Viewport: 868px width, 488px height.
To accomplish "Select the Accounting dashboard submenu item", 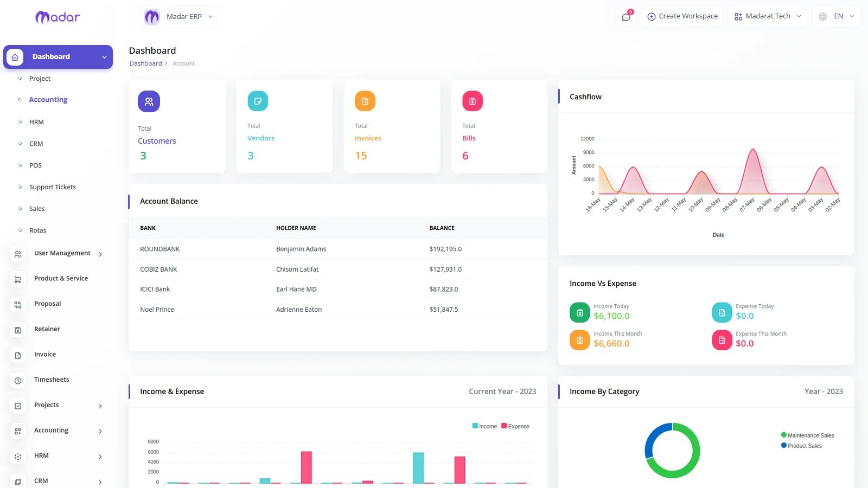I will 48,100.
